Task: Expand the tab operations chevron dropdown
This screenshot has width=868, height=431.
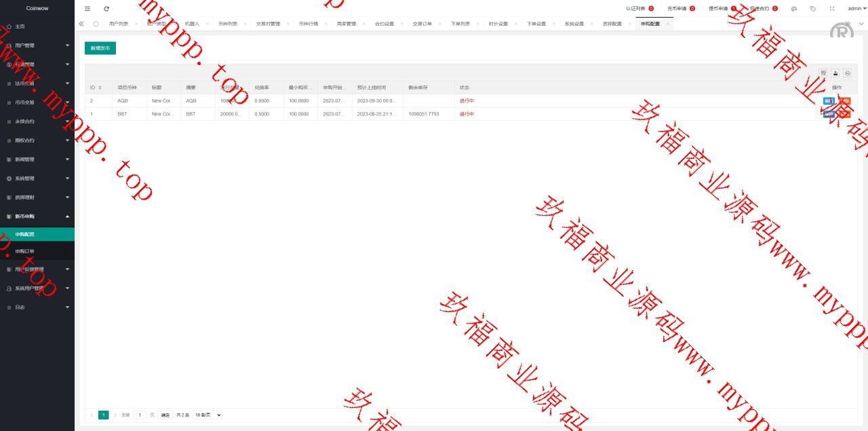Action: point(861,24)
